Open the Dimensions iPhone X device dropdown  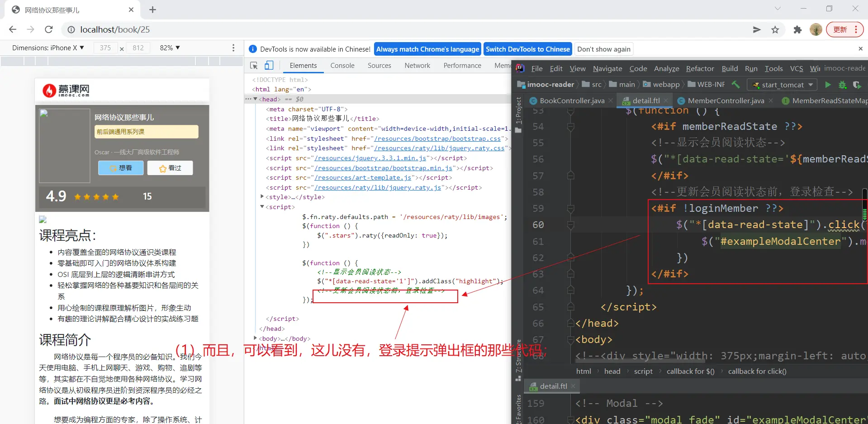(x=48, y=48)
